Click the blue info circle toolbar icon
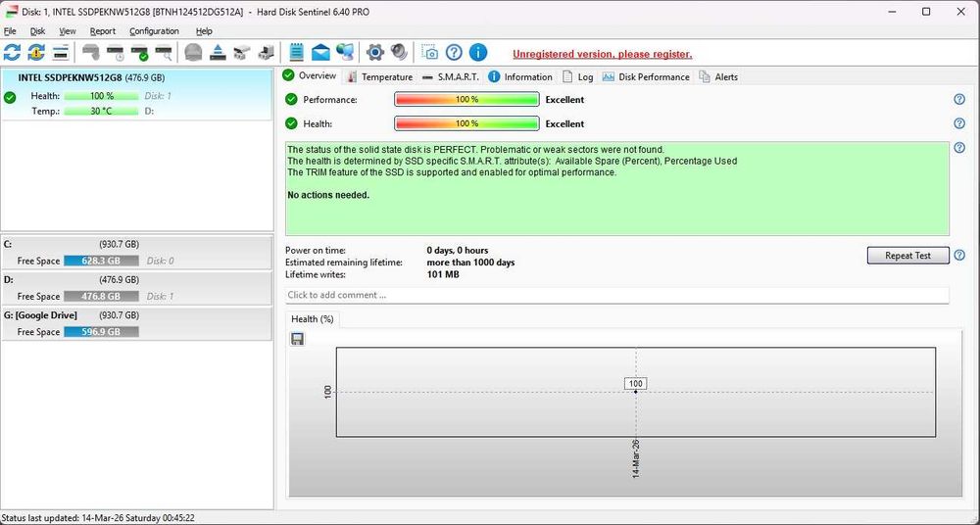This screenshot has width=980, height=525. (478, 53)
